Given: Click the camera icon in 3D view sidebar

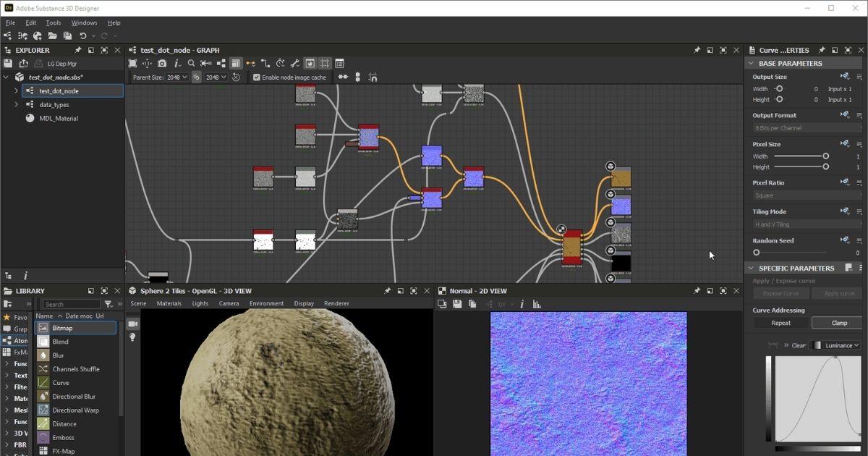Looking at the screenshot, I should pyautogui.click(x=133, y=324).
